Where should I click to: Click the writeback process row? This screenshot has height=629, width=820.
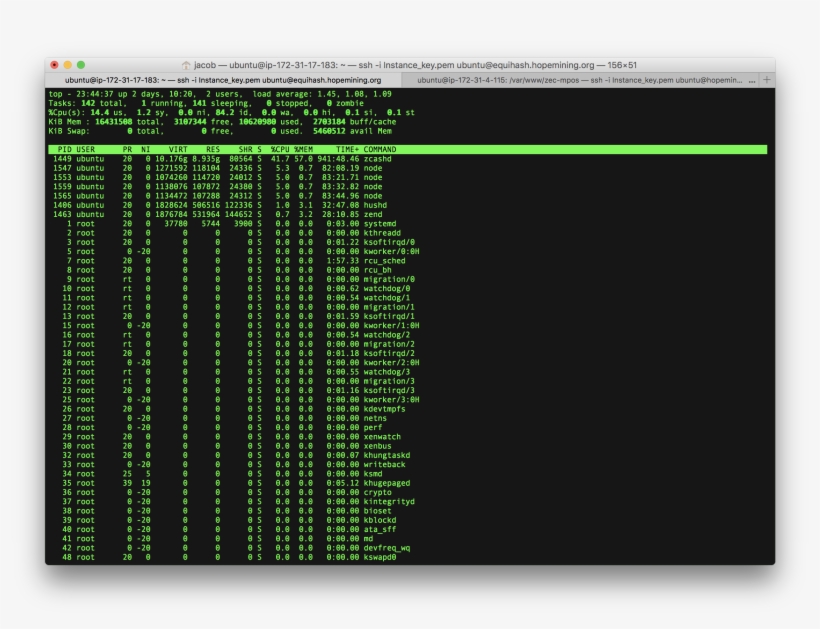pos(227,465)
